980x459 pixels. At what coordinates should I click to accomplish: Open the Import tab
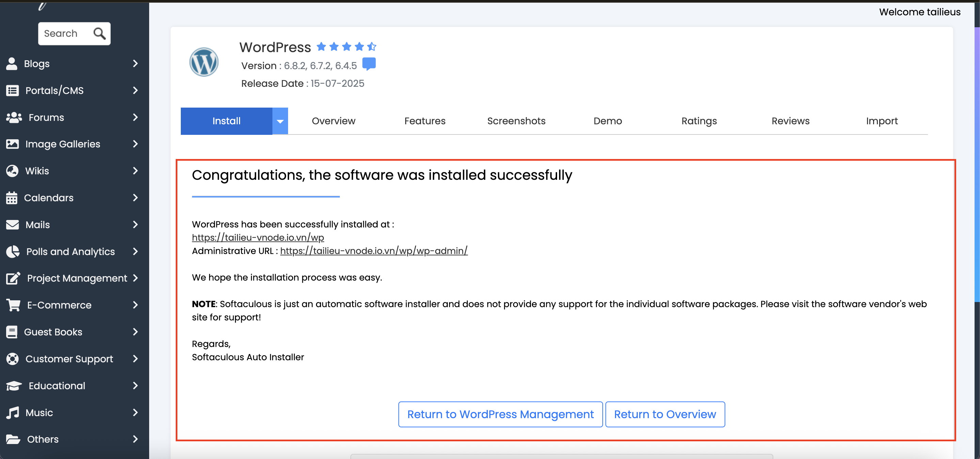[x=882, y=121]
